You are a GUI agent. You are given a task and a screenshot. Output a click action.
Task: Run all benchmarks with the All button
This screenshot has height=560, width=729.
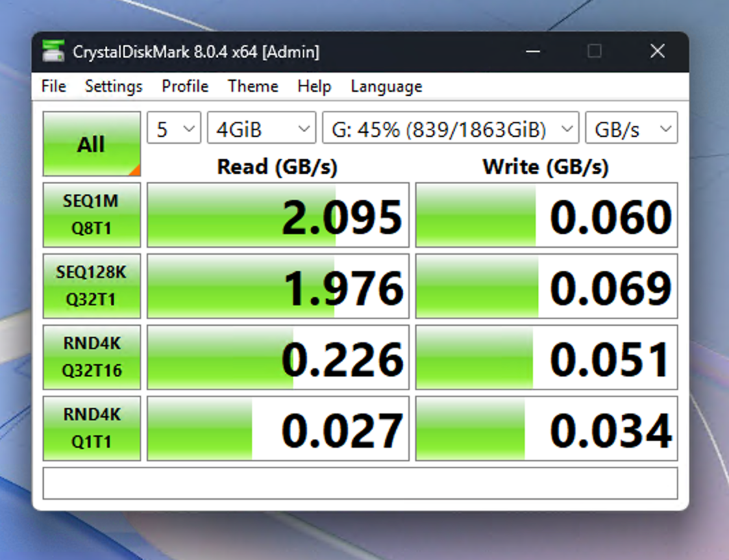pyautogui.click(x=92, y=144)
